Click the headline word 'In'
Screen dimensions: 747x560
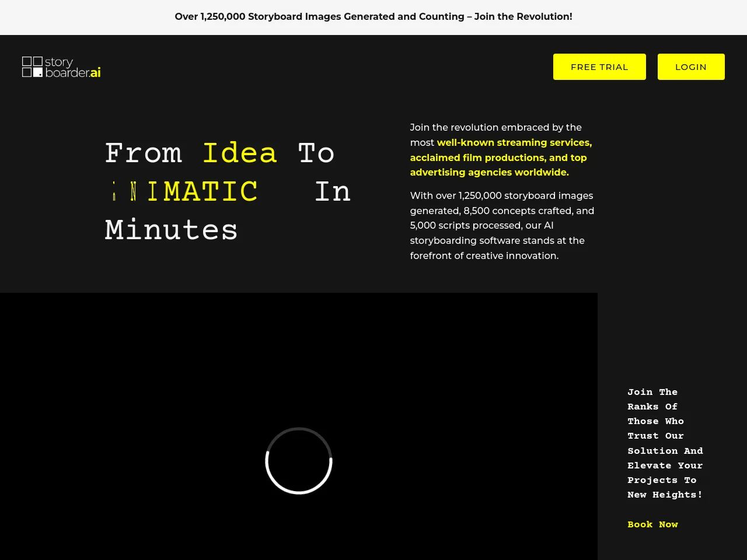(333, 191)
